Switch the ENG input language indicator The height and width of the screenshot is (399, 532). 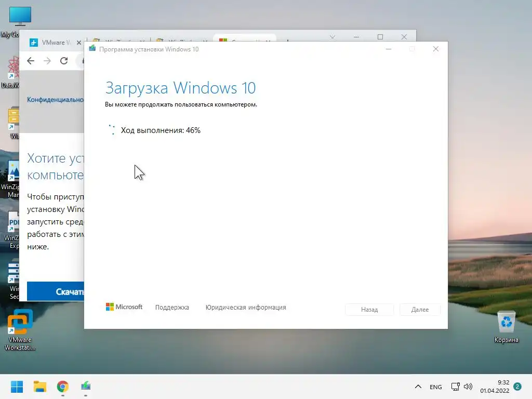436,387
